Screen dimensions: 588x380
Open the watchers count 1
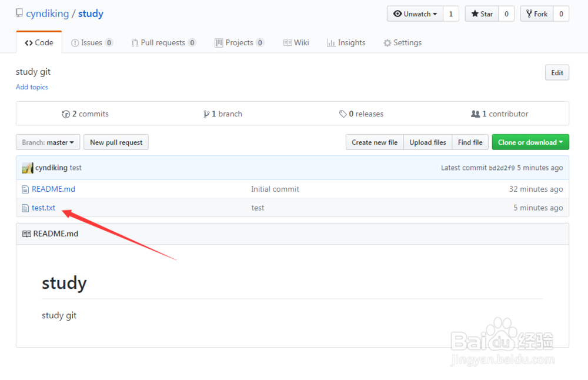tap(451, 14)
